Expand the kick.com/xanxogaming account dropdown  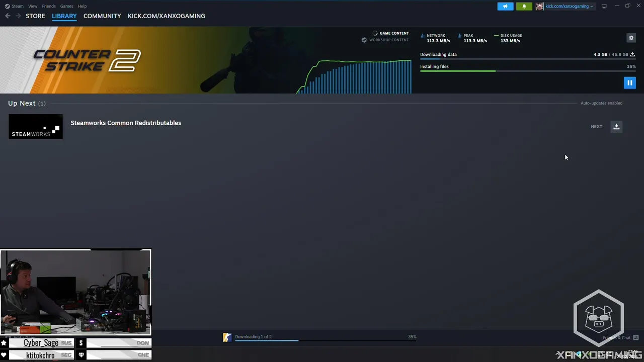569,6
